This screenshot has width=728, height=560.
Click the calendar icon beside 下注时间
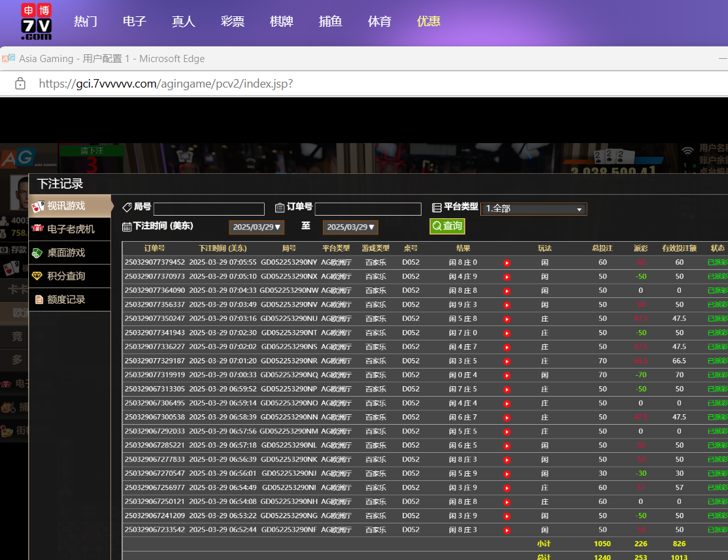click(x=127, y=227)
